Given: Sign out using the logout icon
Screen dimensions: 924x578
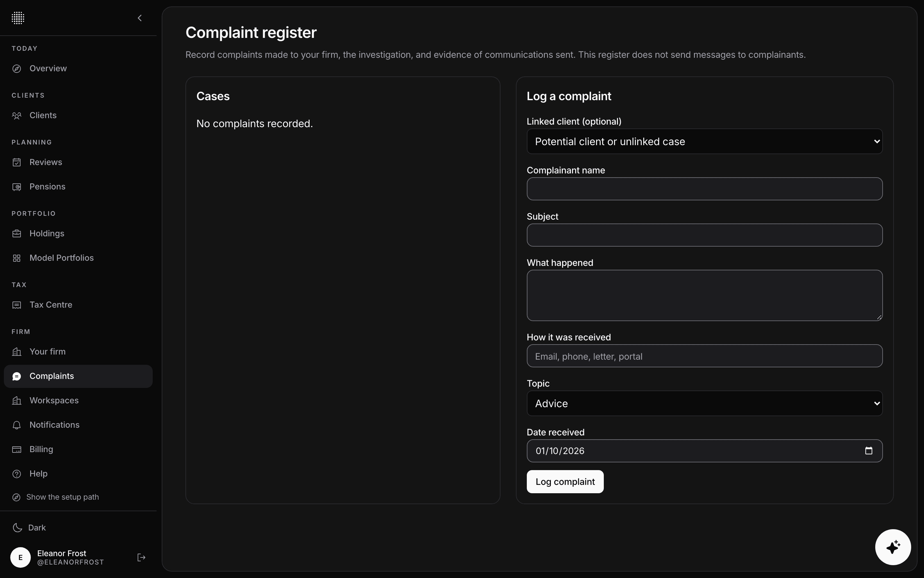Looking at the screenshot, I should (x=141, y=557).
